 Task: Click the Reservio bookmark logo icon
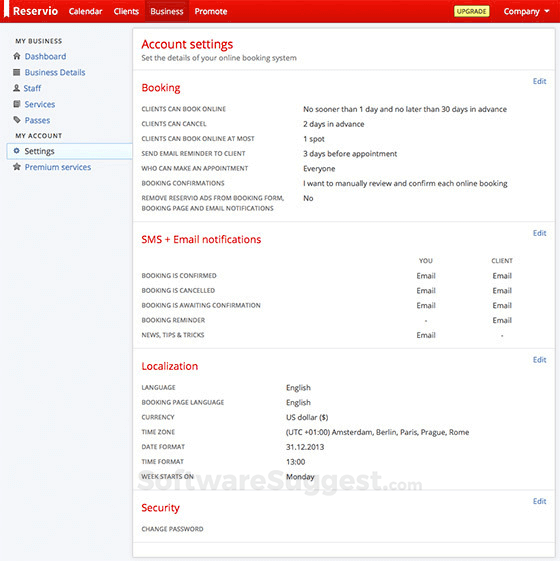click(x=6, y=9)
